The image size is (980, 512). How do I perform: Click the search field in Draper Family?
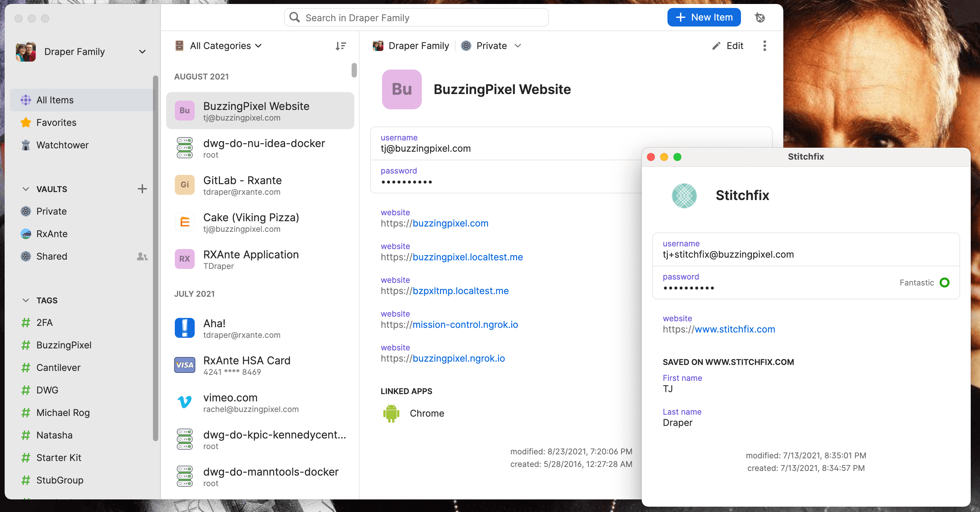(x=416, y=18)
